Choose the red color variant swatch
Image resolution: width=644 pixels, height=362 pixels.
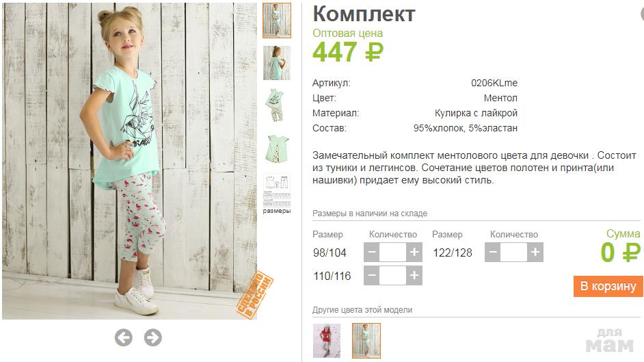pyautogui.click(x=327, y=341)
